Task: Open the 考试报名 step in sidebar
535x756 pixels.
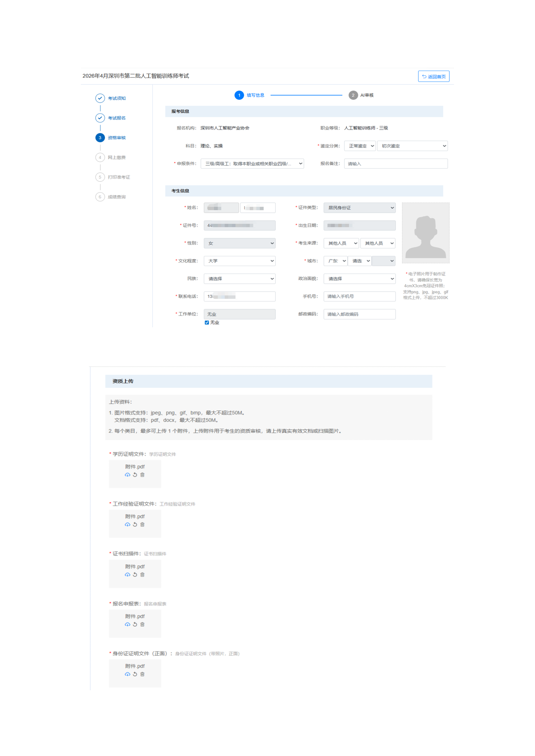Action: pyautogui.click(x=111, y=118)
